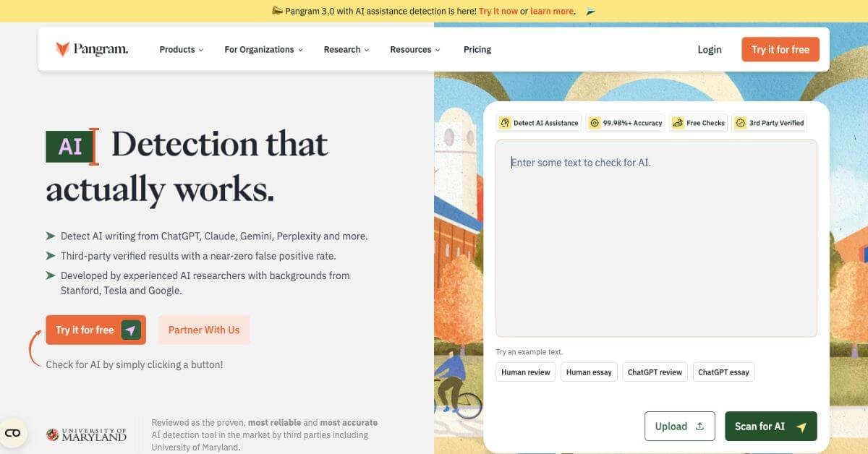The width and height of the screenshot is (868, 454).
Task: Click the 3rd Party Verified checkmark icon
Action: [740, 123]
